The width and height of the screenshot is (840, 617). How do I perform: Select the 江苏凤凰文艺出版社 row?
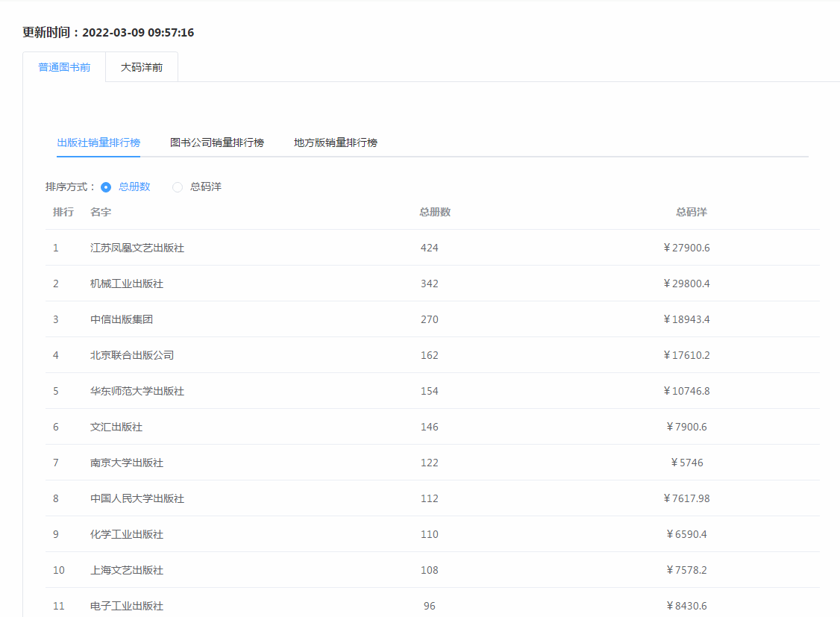click(x=137, y=248)
